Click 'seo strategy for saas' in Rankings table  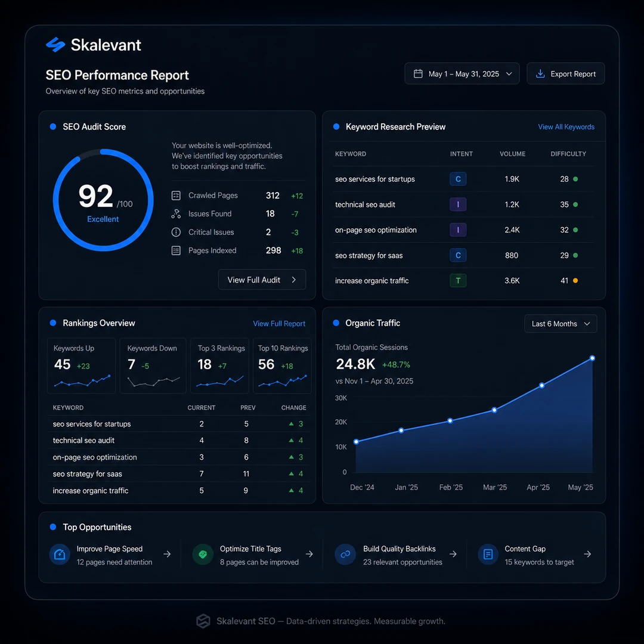click(88, 474)
